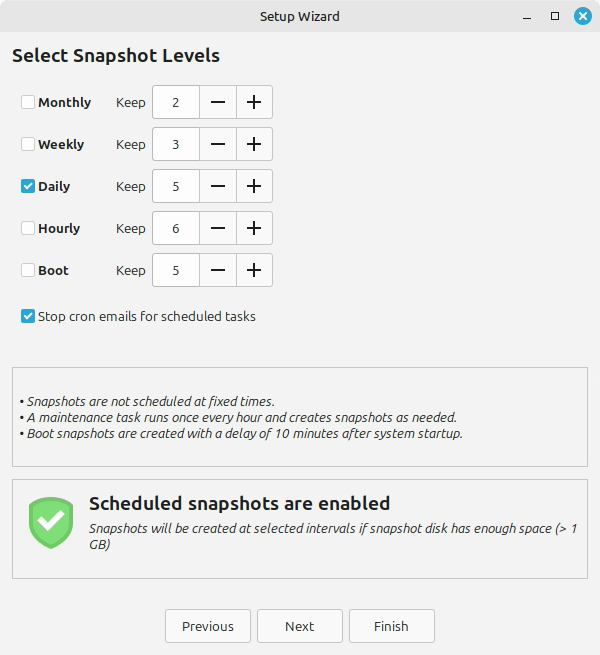Reduce Boot snapshots keep count
Image resolution: width=600 pixels, height=655 pixels.
218,270
